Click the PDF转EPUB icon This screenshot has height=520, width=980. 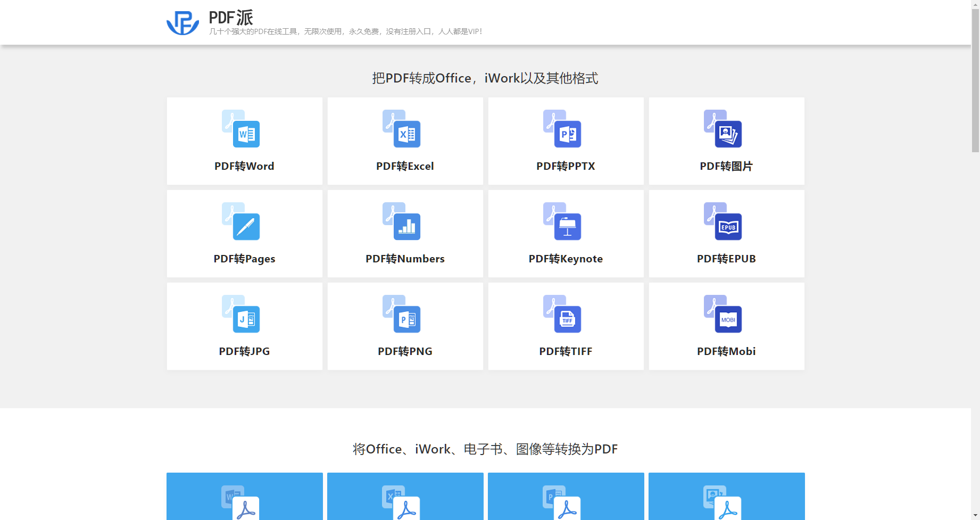click(723, 221)
